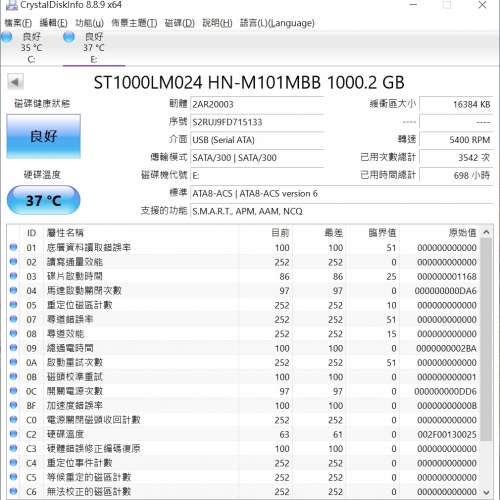
Task: Open the 磁碟(D) menu
Action: click(180, 23)
